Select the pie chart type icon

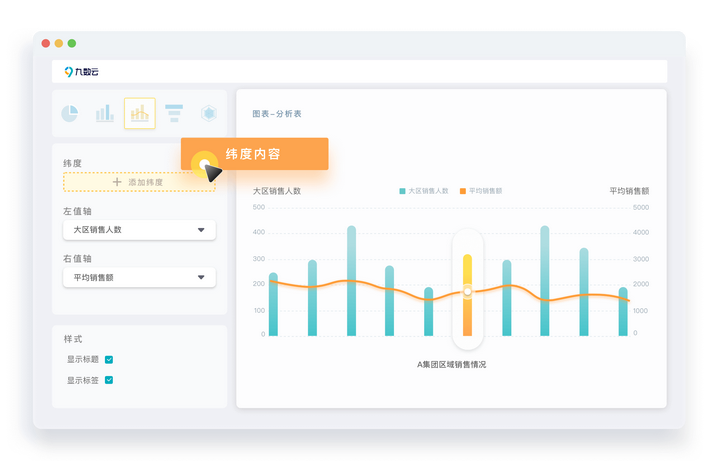pos(70,113)
